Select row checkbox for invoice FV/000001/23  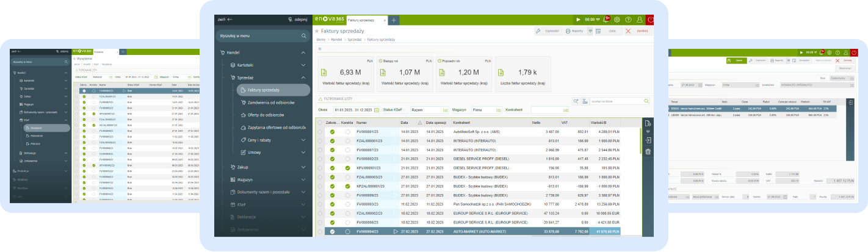coord(320,132)
